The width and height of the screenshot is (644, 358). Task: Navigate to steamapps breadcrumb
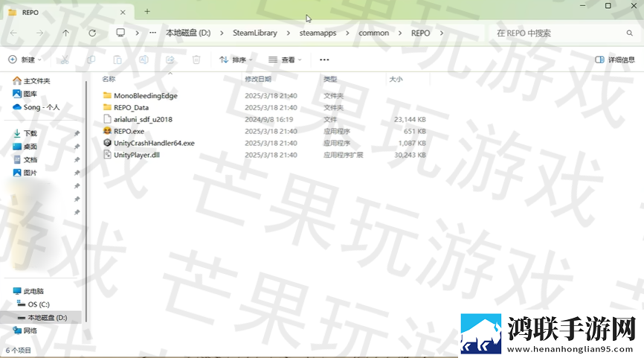coord(318,33)
